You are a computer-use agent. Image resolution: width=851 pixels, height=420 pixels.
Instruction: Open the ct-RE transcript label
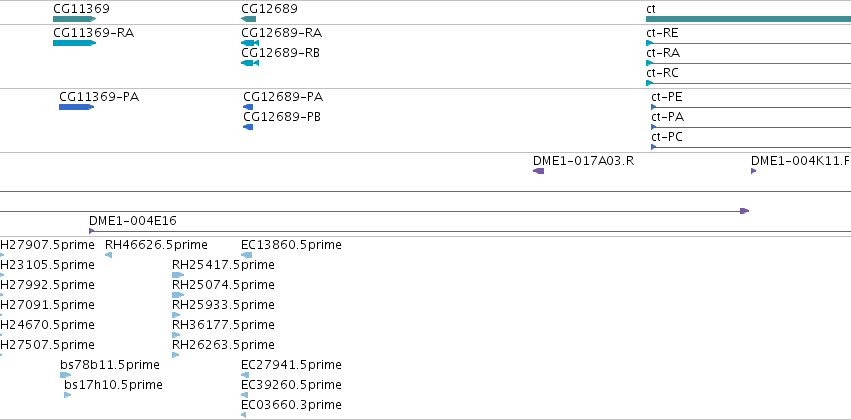662,33
